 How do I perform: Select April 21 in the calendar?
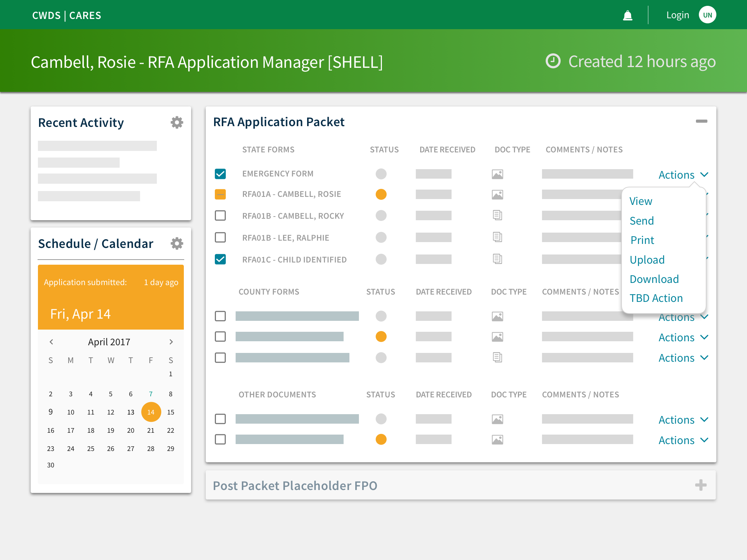pos(151,431)
